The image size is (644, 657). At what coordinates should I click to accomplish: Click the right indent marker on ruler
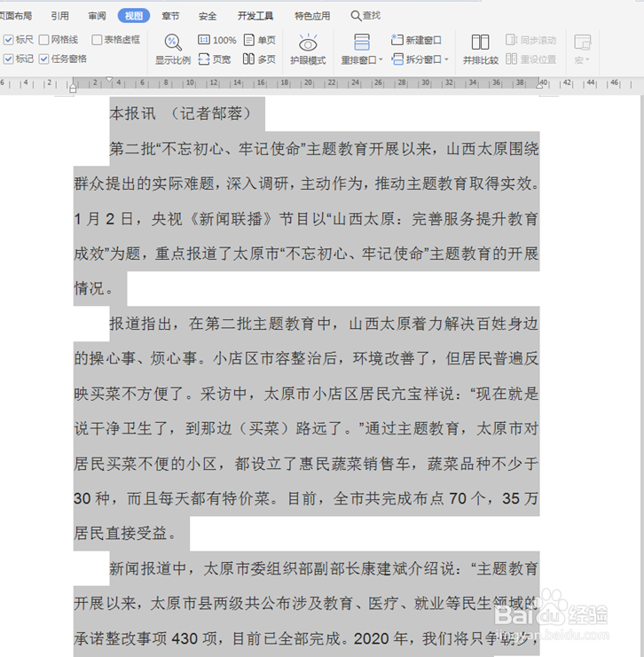(x=539, y=85)
